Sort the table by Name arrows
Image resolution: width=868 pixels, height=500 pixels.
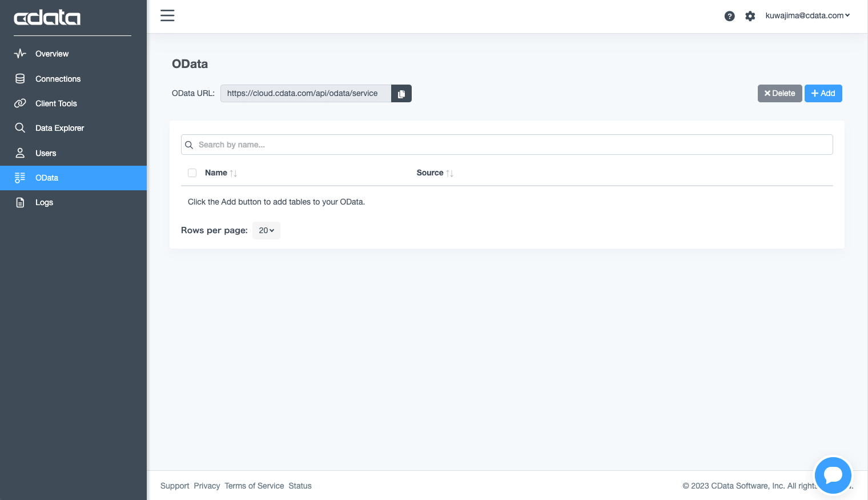(234, 173)
